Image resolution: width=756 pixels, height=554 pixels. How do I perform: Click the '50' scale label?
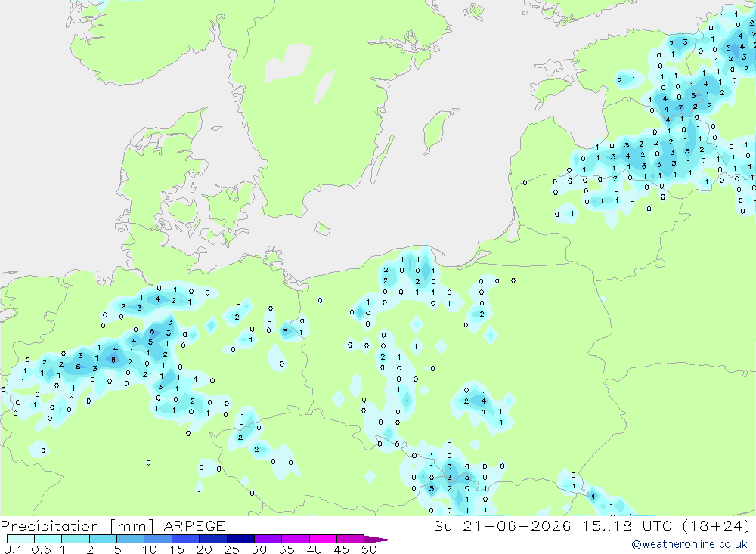point(369,549)
